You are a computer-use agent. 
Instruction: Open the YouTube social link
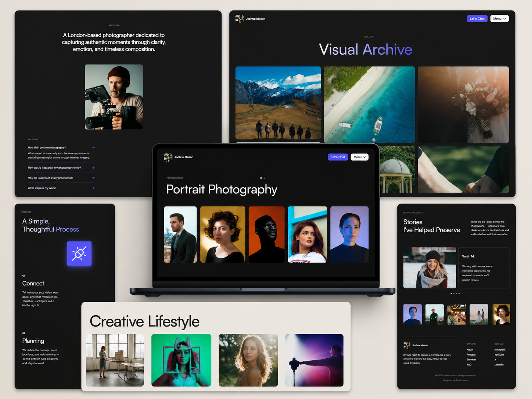pyautogui.click(x=499, y=355)
